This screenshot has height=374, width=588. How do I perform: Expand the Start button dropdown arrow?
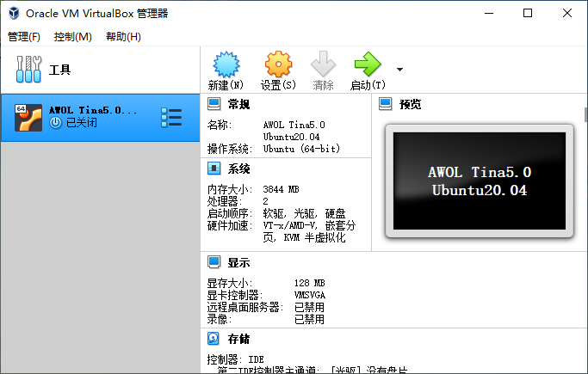399,69
